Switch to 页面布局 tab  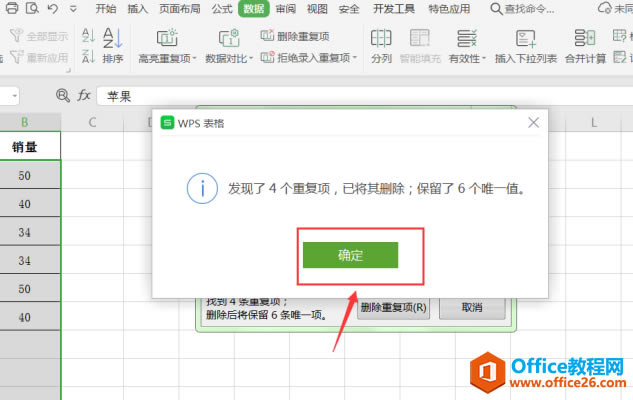(180, 8)
